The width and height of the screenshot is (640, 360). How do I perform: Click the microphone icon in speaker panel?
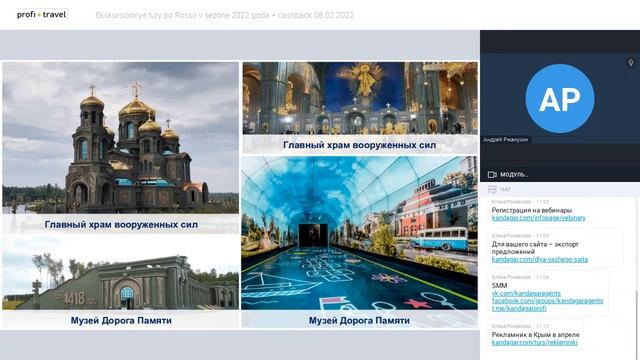(631, 62)
